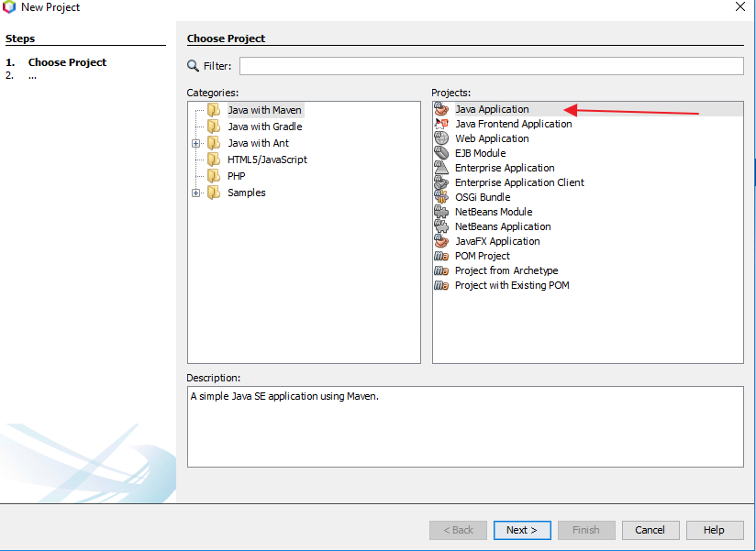Choose Java Frontend Application project type

(x=514, y=124)
